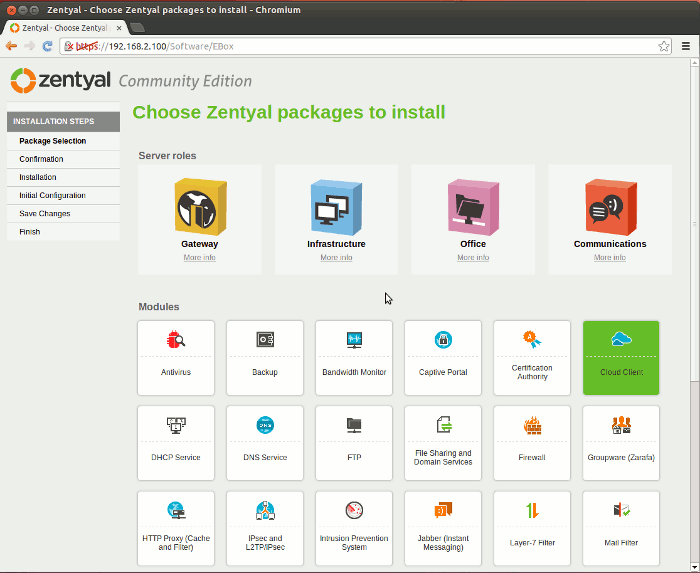Go to Initial Configuration step
The height and width of the screenshot is (573, 700).
tap(63, 195)
